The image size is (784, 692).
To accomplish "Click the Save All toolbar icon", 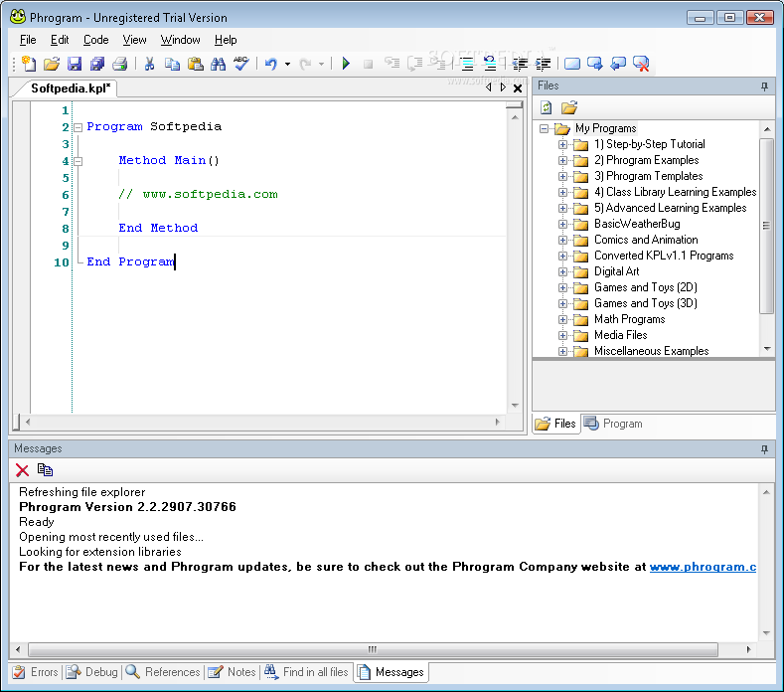I will point(97,64).
